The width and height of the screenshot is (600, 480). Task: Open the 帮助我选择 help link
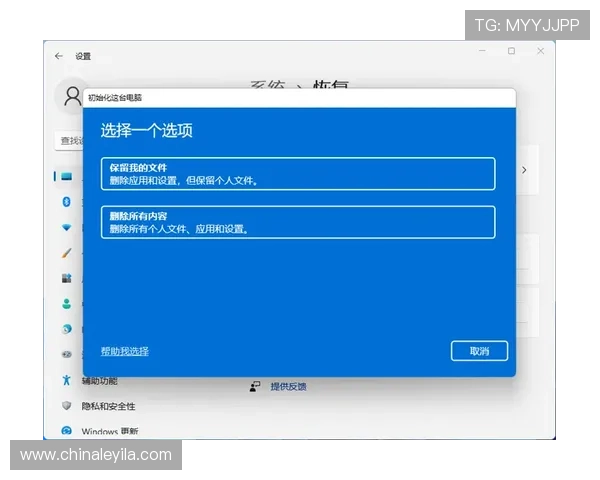point(125,351)
